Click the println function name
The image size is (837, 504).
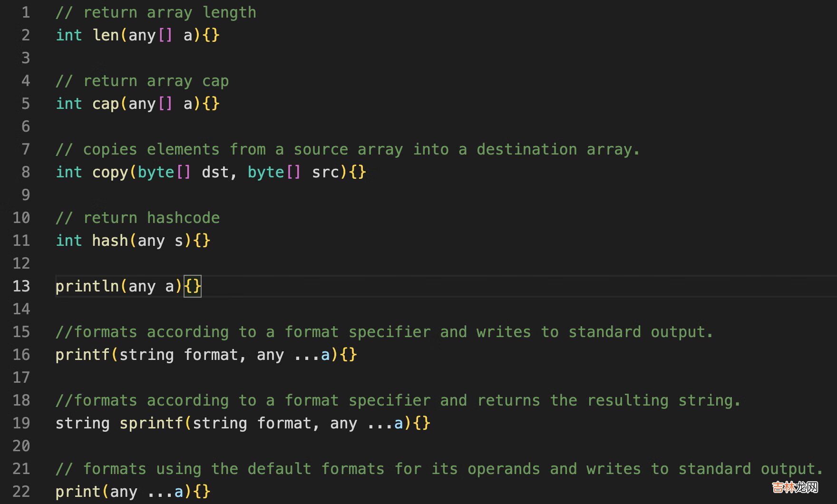87,286
